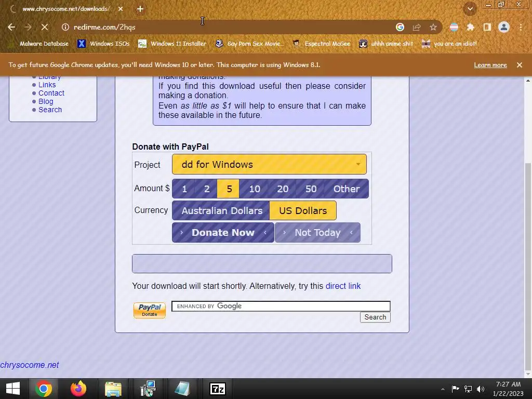Image resolution: width=532 pixels, height=399 pixels.
Task: Open the Malware Database bookmark
Action: tap(39, 44)
